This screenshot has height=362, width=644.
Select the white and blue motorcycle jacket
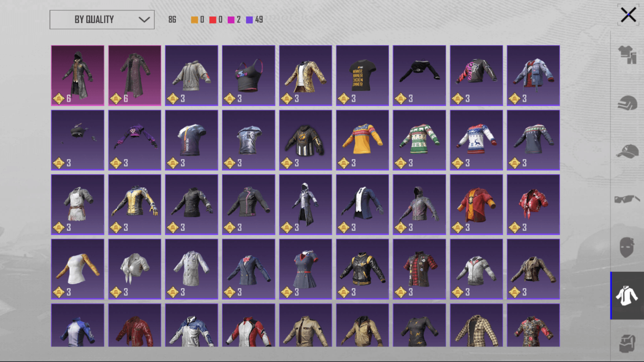click(192, 325)
